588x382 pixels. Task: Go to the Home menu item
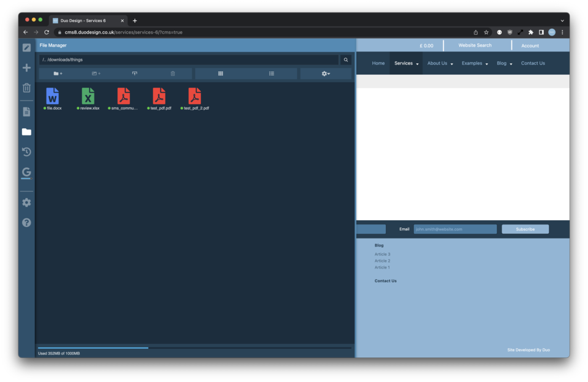point(379,63)
